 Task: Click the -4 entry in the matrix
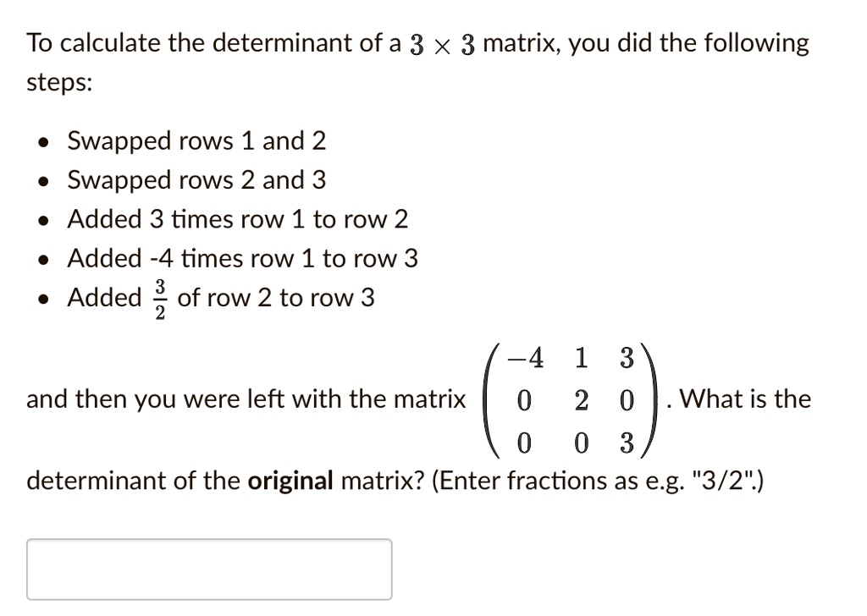point(525,357)
